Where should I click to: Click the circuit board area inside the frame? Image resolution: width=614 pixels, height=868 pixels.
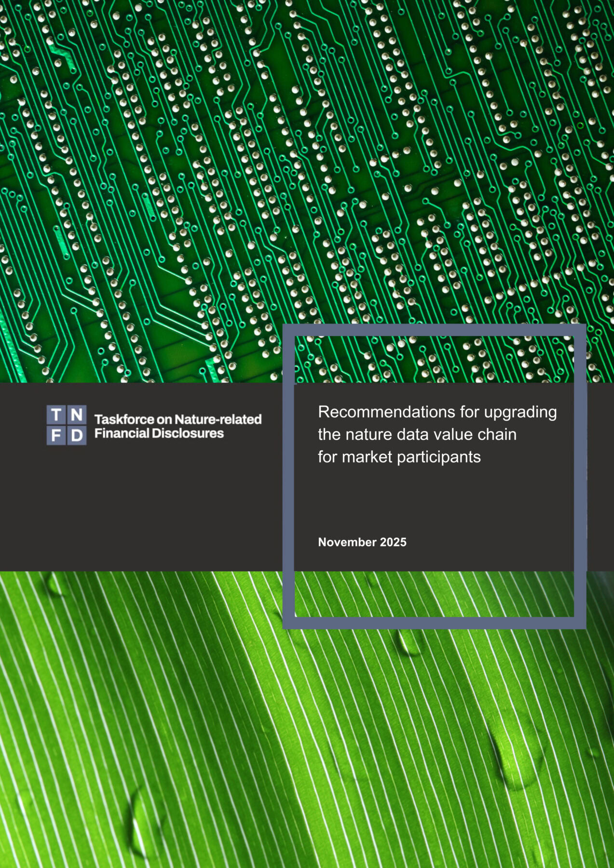tap(434, 359)
